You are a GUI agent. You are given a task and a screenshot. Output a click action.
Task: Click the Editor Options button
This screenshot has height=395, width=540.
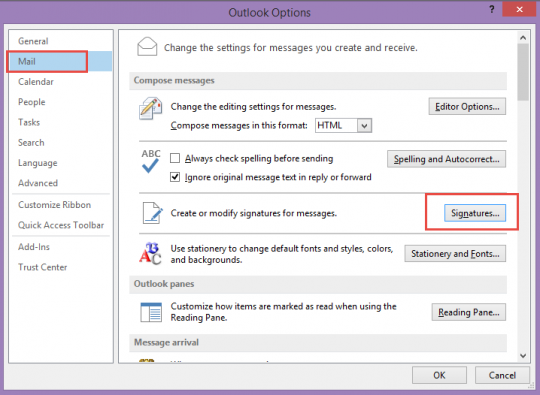coord(467,106)
